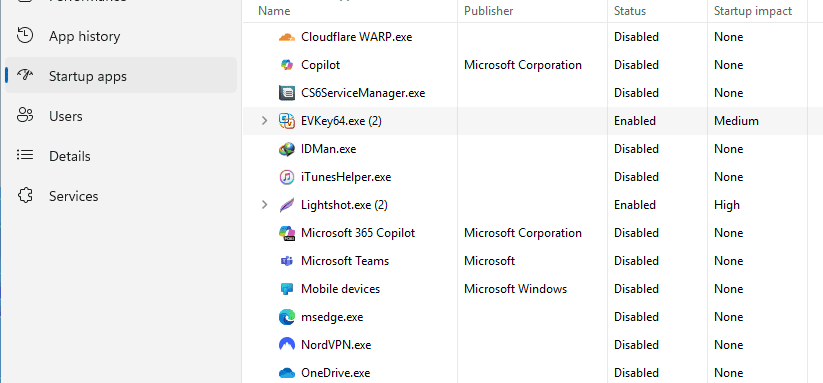
Task: Expand the Lightshot.exe (2) group
Action: pyautogui.click(x=265, y=205)
